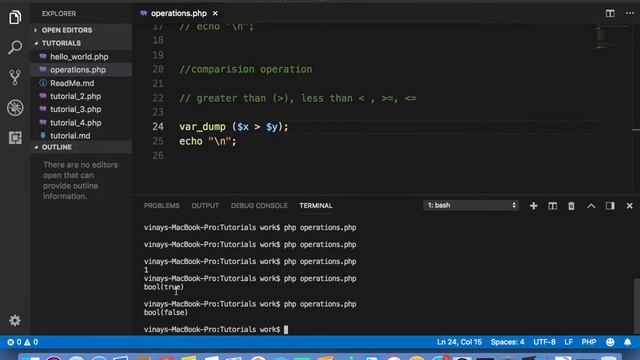Click the var_dump line of code
640x360 pixels.
[x=233, y=127]
